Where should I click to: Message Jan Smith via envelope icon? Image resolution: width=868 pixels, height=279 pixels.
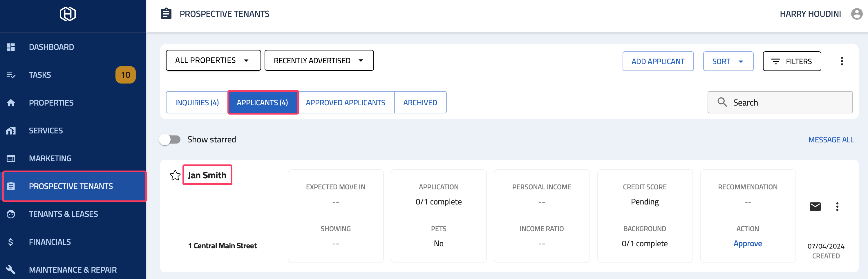(815, 206)
